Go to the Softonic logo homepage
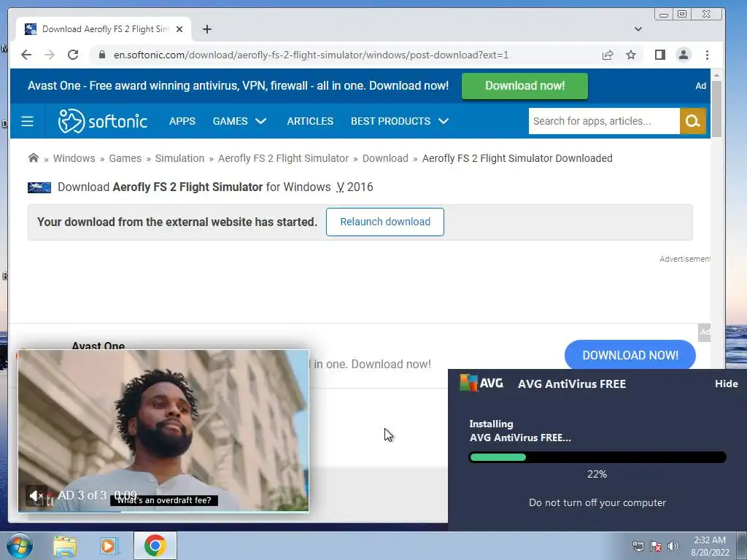Viewport: 747px width, 560px height. (x=102, y=121)
